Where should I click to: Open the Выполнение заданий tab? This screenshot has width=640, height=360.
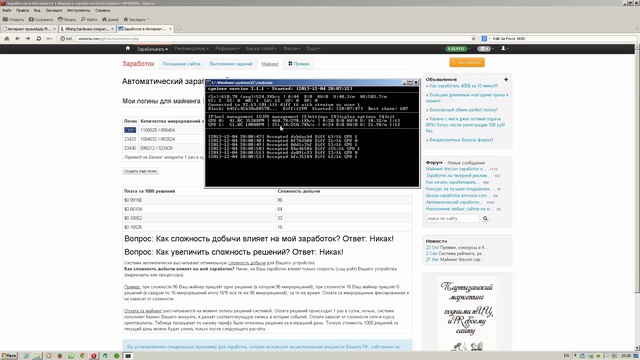point(231,64)
